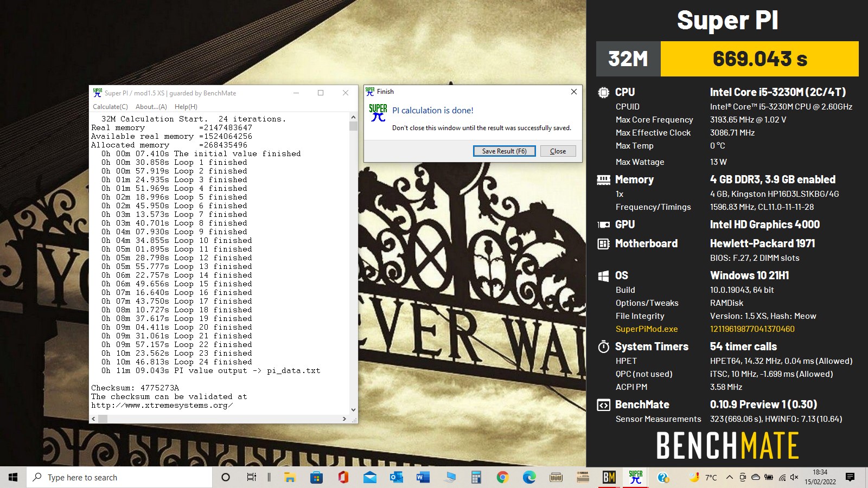This screenshot has height=488, width=868.
Task: Open clock showing 18:34 15/02/2022
Action: point(820,477)
